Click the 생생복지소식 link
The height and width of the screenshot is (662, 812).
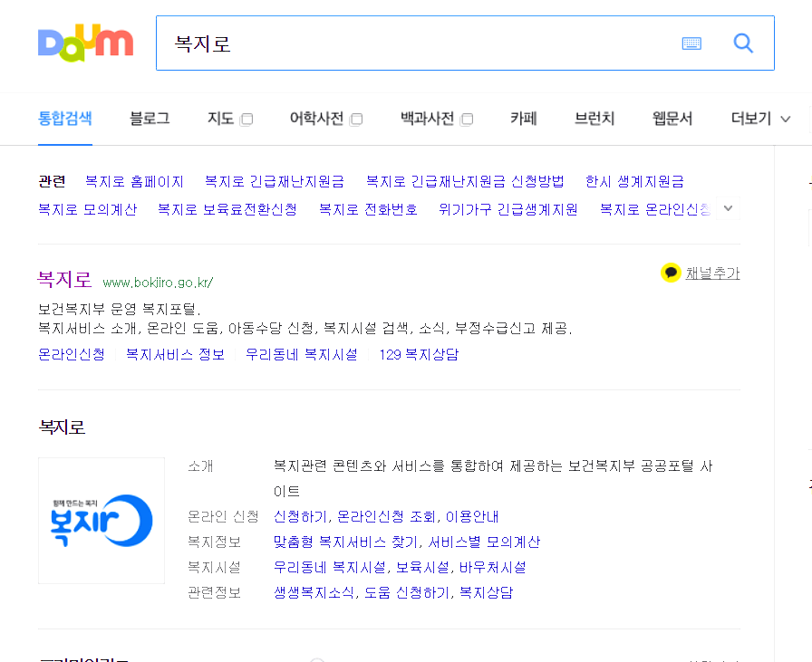(x=314, y=592)
